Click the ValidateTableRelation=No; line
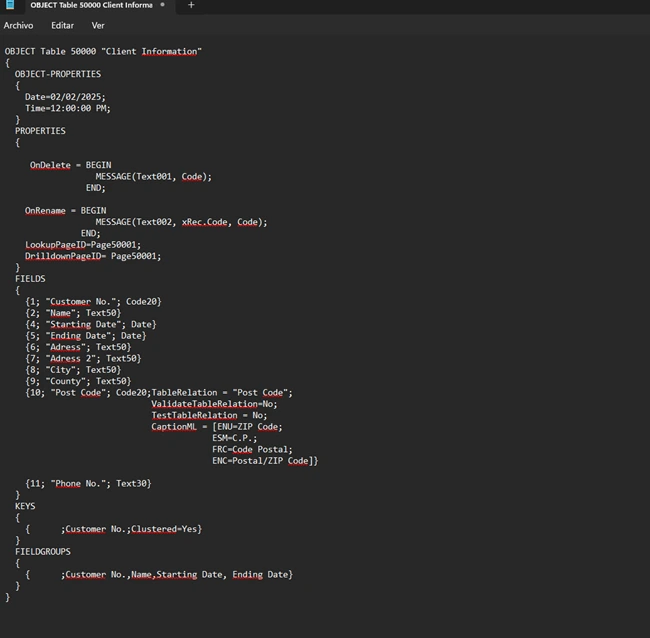This screenshot has height=638, width=650. (x=214, y=404)
